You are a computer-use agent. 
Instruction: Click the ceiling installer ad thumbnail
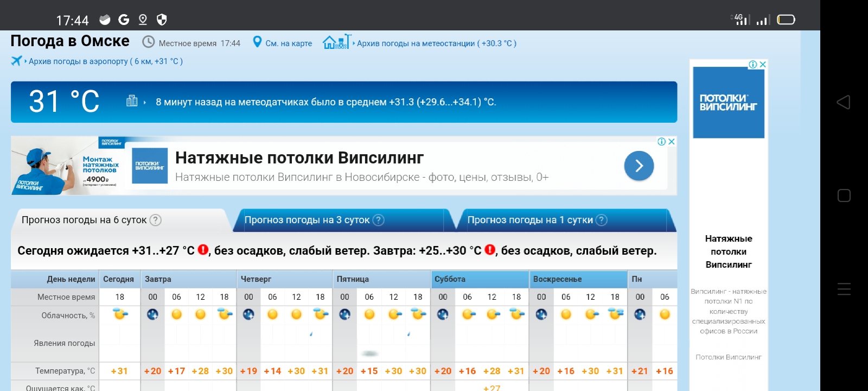(69, 166)
